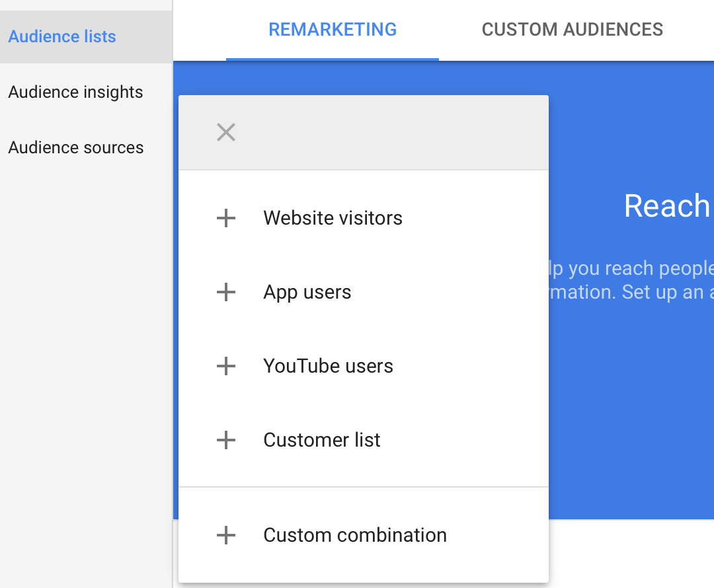Screen dimensions: 714x588
Task: Pick YouTube users from the list options
Action: point(328,366)
